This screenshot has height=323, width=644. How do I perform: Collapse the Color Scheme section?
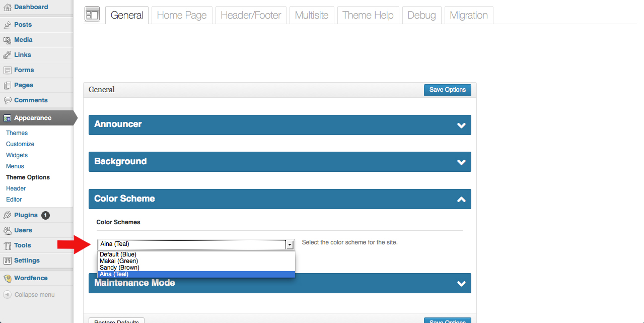461,200
